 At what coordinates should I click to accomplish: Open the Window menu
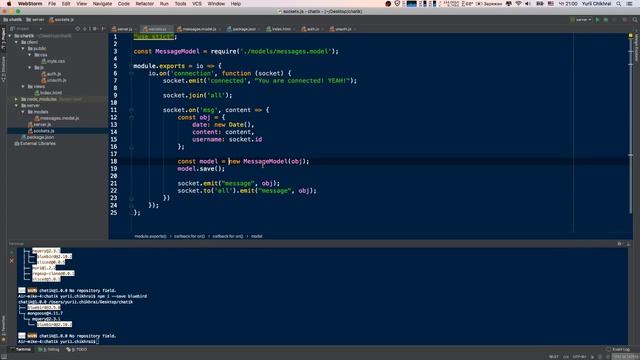(x=216, y=4)
